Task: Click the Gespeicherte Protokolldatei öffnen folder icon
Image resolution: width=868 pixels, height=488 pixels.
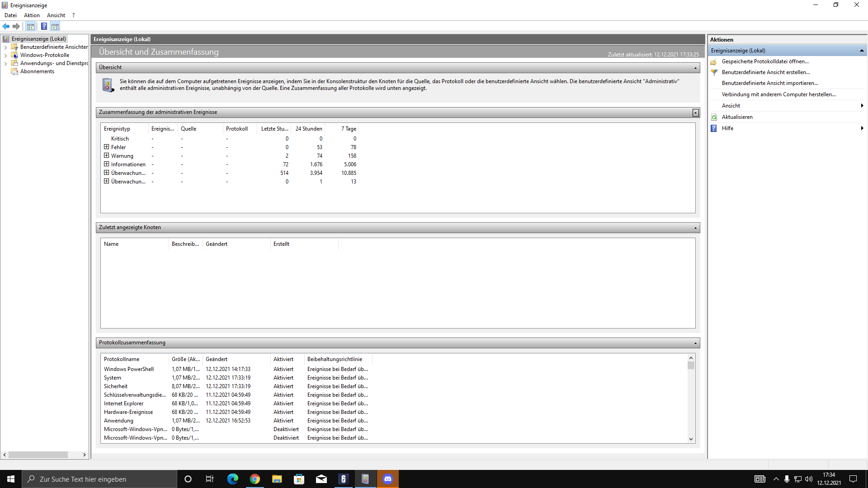Action: point(714,61)
